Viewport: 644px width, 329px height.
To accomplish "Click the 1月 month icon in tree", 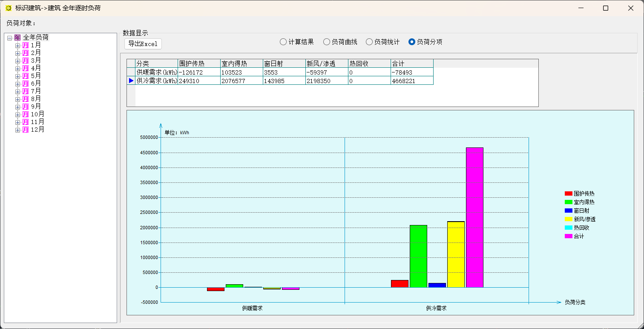I will [26, 45].
